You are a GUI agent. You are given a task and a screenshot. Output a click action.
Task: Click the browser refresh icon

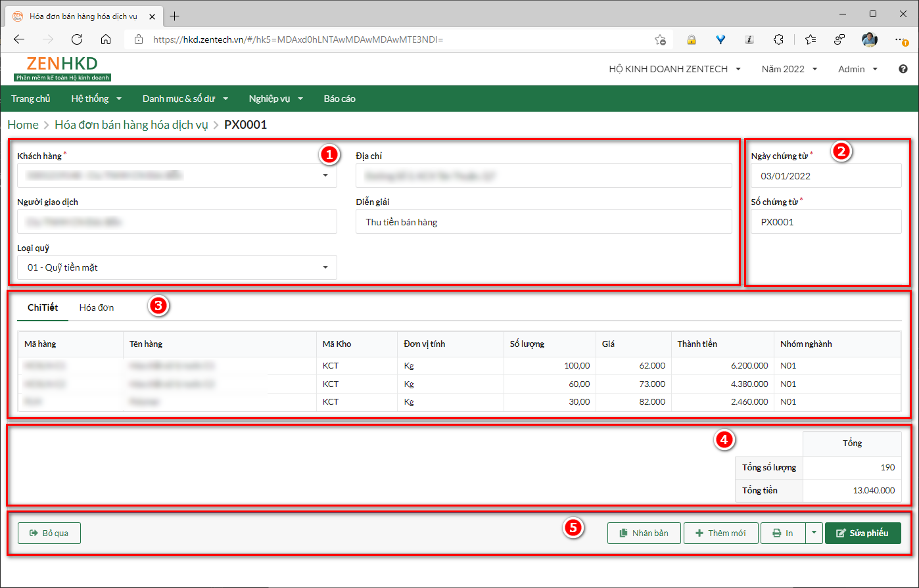point(77,39)
